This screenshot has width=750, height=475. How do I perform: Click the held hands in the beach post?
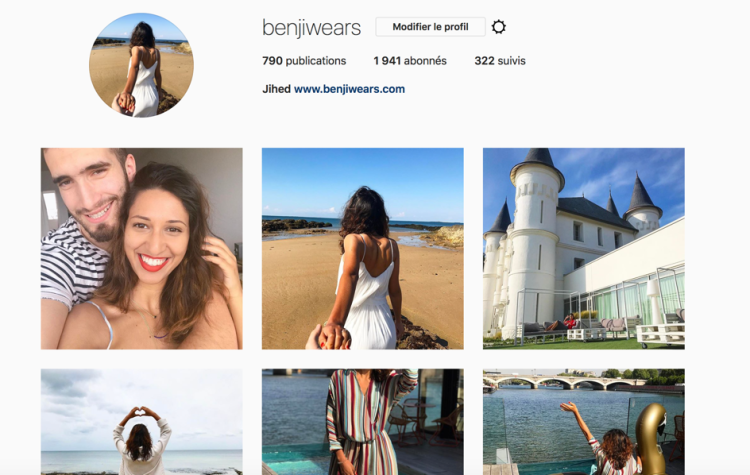(334, 335)
